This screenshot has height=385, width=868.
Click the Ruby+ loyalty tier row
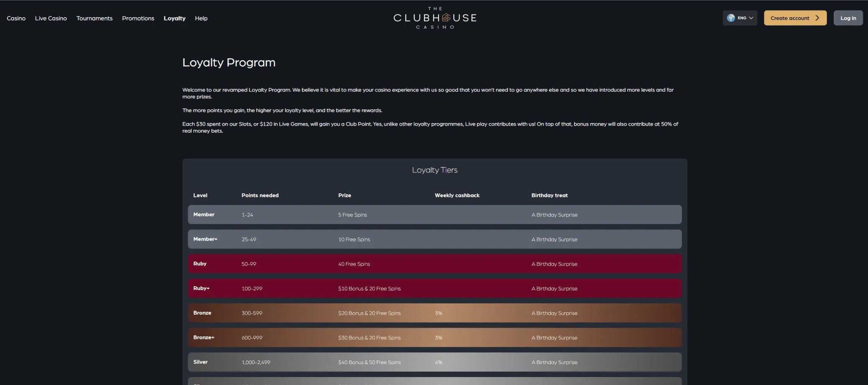click(x=434, y=288)
